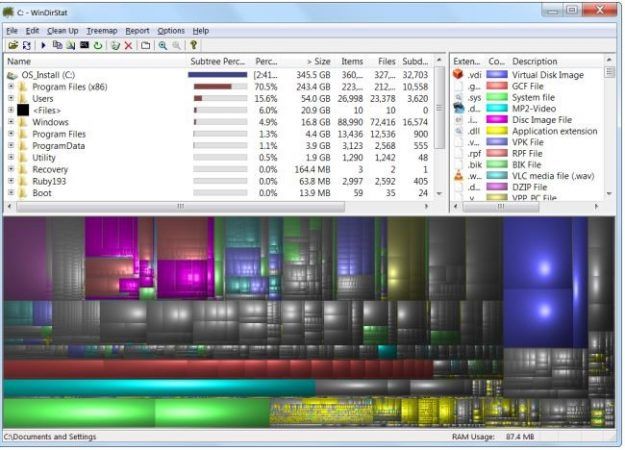Click the green Refresh Selected icon
Viewport: 625px width, 450px height.
pyautogui.click(x=98, y=45)
